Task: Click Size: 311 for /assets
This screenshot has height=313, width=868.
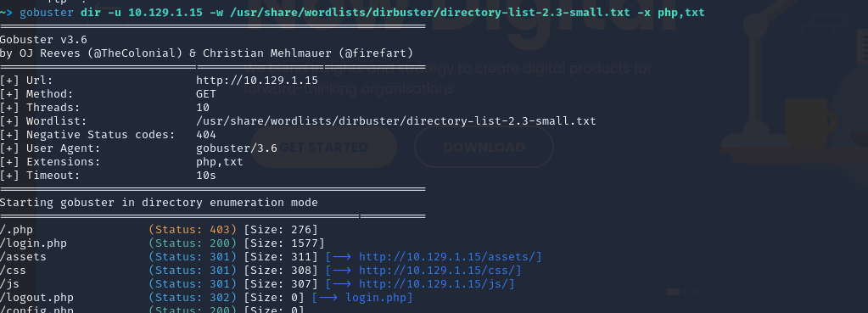Action: coord(281,257)
